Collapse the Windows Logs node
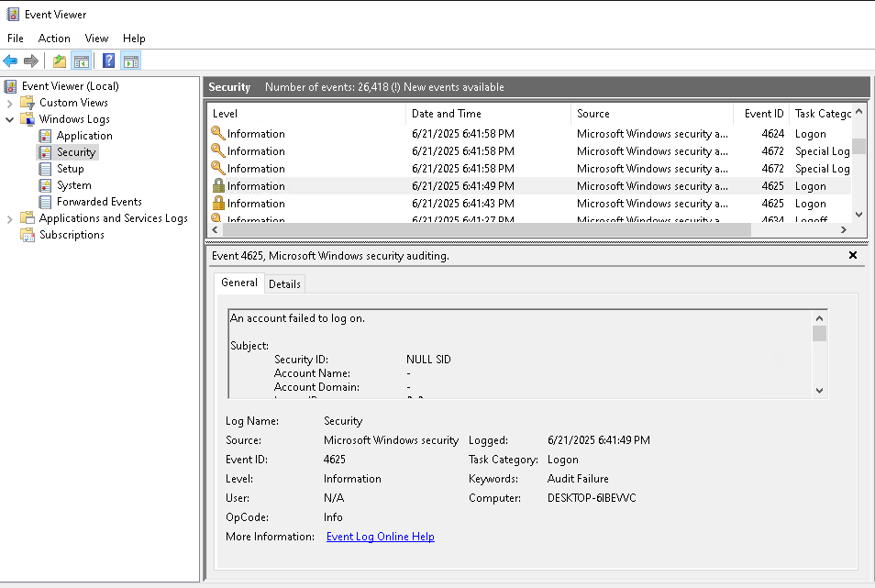This screenshot has height=588, width=875. (9, 119)
